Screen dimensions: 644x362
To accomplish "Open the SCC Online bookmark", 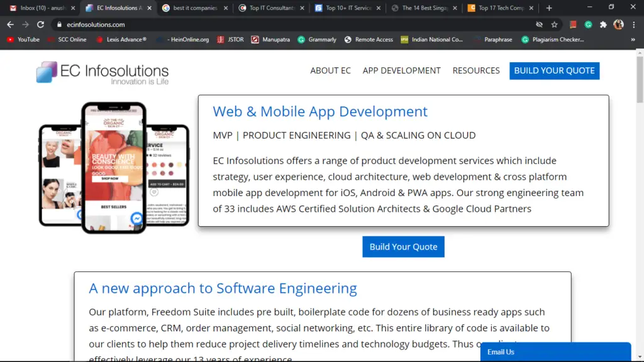I will coord(67,40).
